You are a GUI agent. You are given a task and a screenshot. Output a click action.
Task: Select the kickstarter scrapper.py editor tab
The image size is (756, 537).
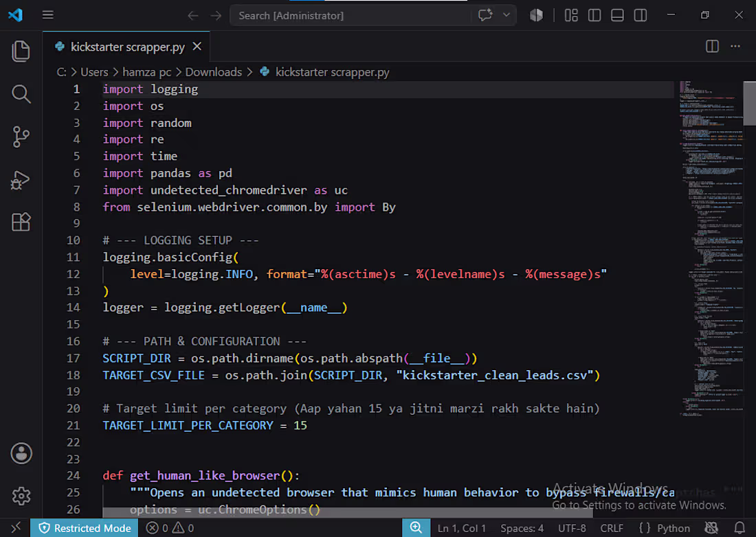126,47
